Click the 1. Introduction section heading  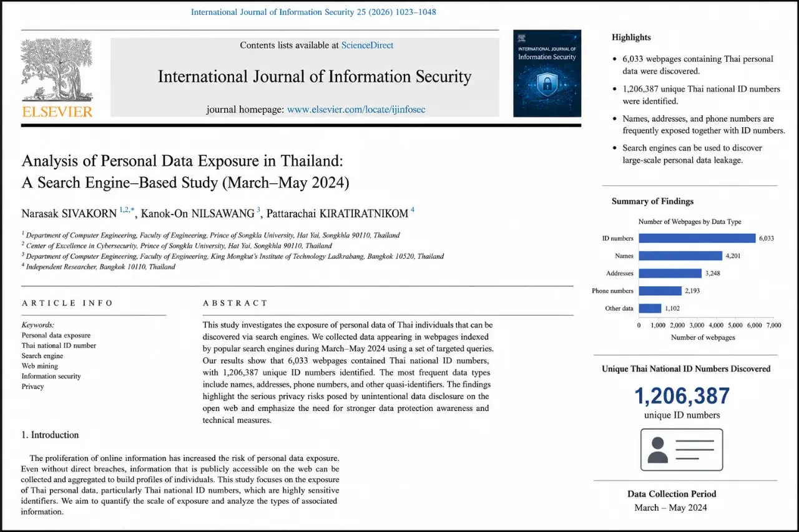point(50,435)
